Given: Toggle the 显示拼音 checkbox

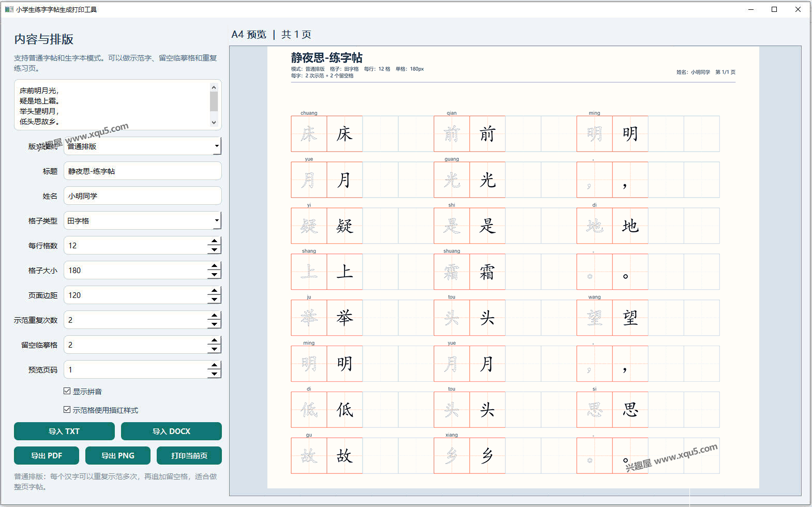Looking at the screenshot, I should coord(67,391).
